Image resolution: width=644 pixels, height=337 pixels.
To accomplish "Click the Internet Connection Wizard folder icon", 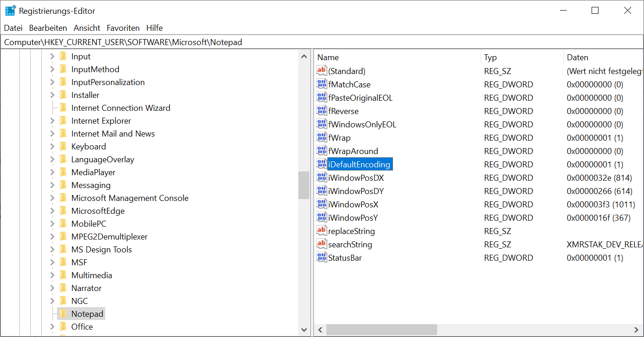I will [63, 108].
